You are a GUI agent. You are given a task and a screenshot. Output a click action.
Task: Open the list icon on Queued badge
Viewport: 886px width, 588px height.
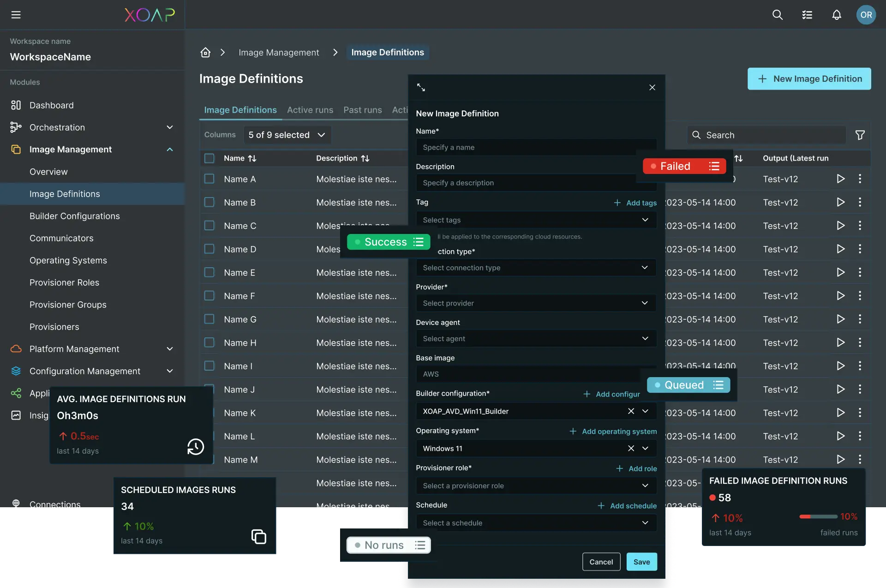[x=718, y=385]
